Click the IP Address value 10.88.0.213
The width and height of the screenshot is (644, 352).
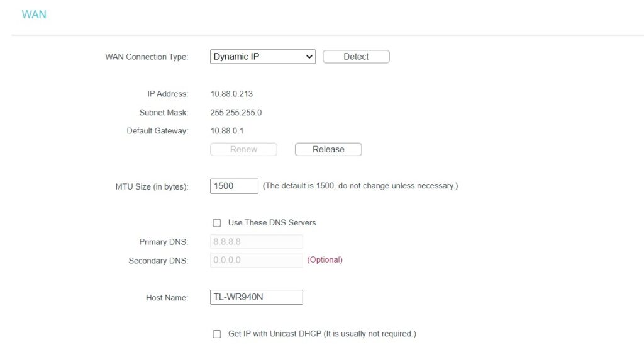(x=231, y=94)
